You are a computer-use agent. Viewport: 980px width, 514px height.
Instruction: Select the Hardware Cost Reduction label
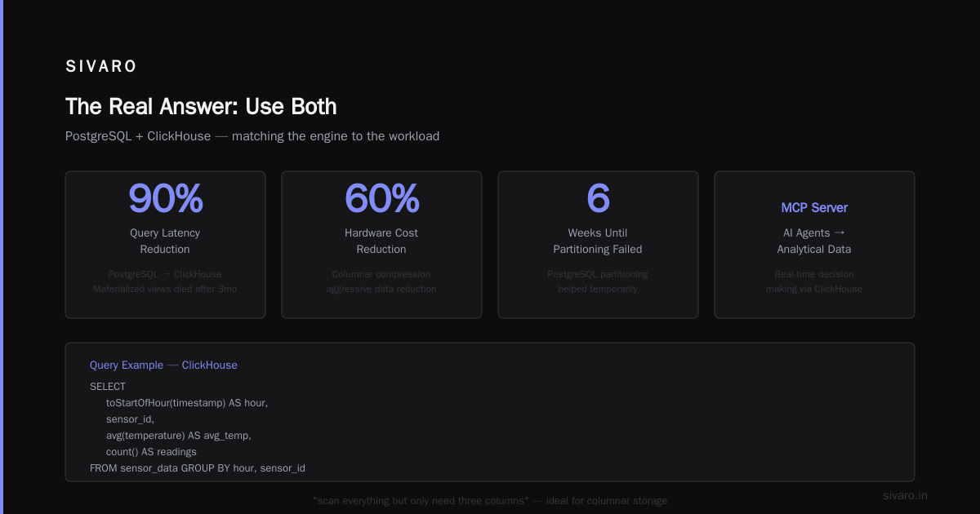click(381, 241)
